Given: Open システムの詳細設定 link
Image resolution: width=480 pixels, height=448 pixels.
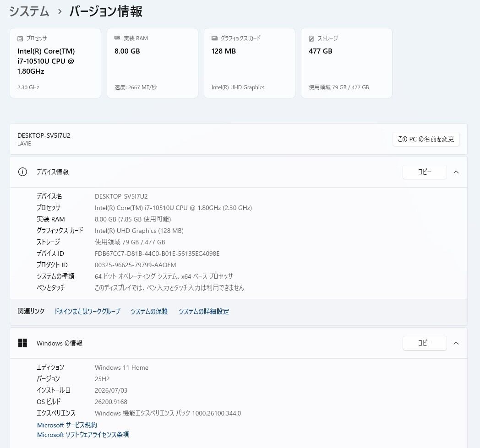Looking at the screenshot, I should (x=204, y=311).
